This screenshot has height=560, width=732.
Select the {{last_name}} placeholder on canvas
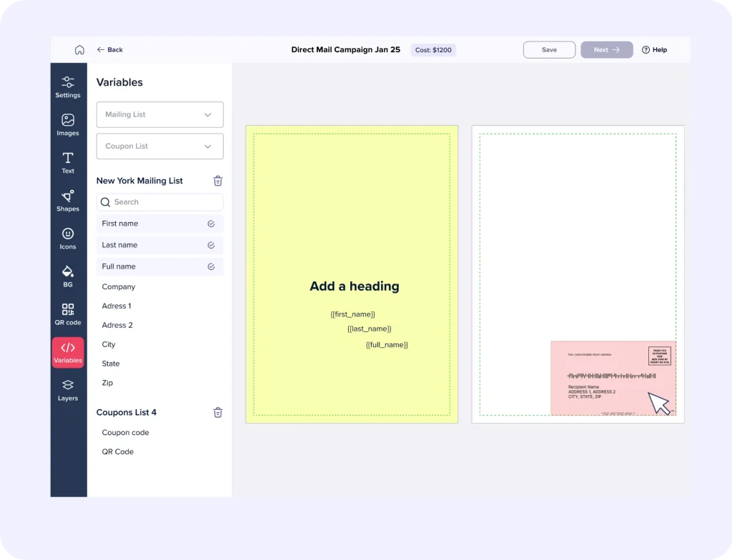coord(370,329)
